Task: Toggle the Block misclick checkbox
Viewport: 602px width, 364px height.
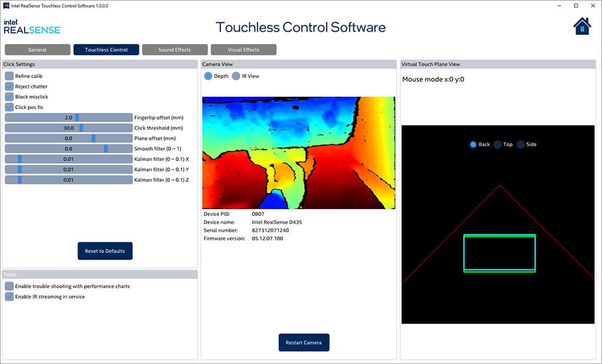Action: [9, 97]
